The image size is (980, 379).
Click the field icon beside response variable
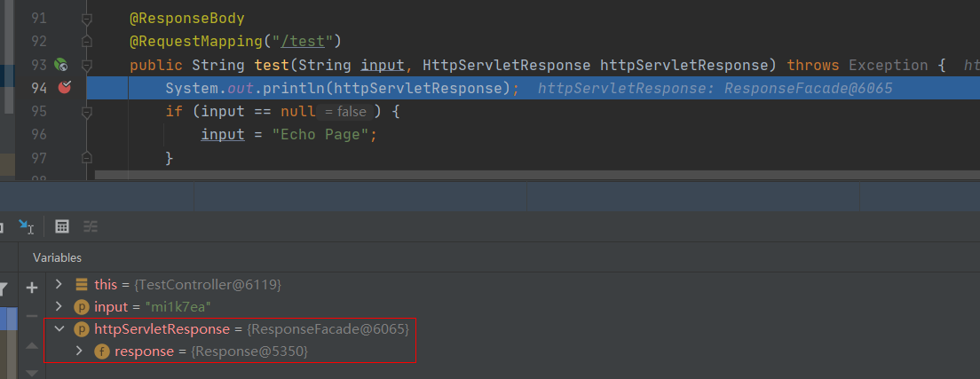click(x=100, y=351)
